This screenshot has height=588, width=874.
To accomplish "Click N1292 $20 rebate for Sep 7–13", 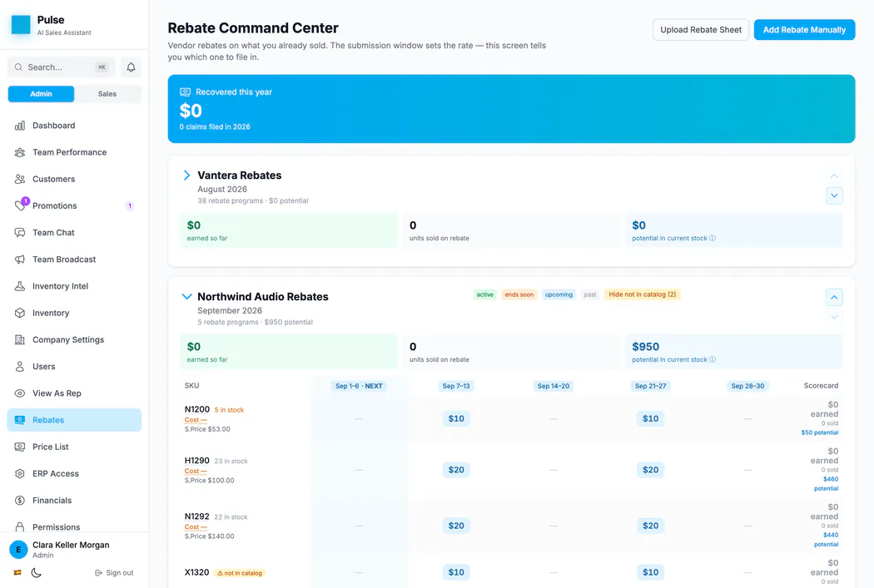I will (456, 526).
